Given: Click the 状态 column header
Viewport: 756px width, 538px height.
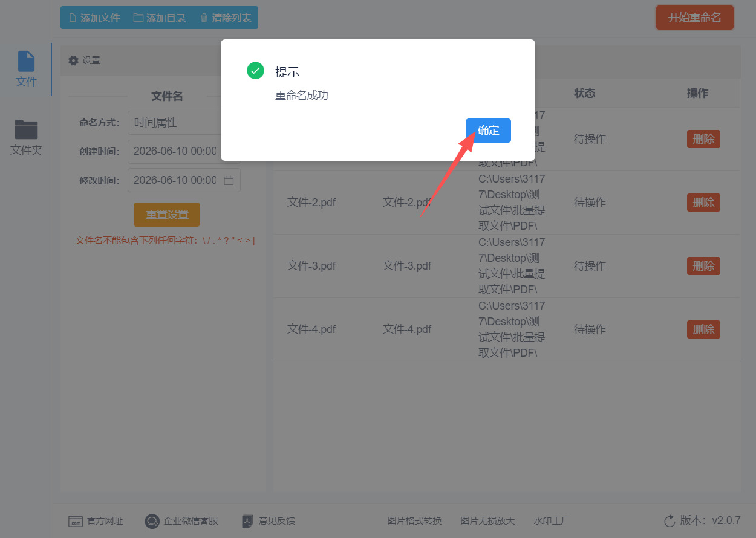Looking at the screenshot, I should tap(585, 93).
